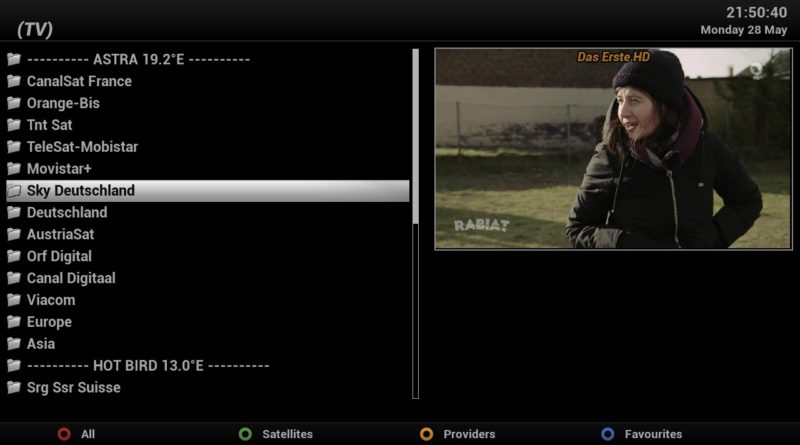Viewport: 800px width, 445px height.
Task: Select Tnt Sat entry
Action: [x=49, y=125]
